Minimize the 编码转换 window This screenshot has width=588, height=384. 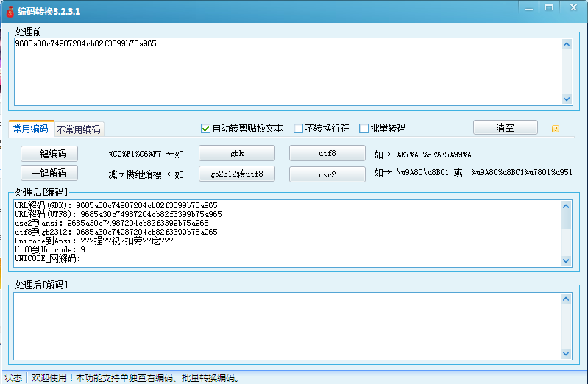(x=529, y=8)
